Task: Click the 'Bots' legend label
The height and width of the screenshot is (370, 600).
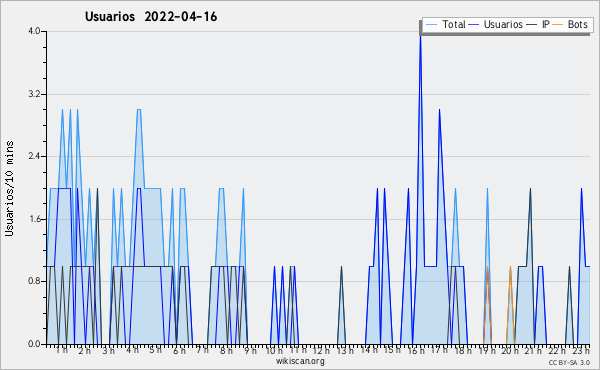Action: (x=577, y=24)
